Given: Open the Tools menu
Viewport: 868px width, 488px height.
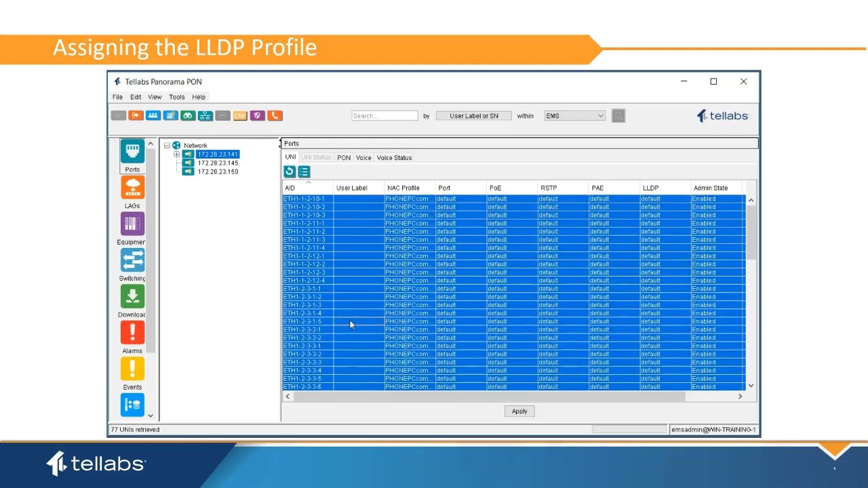Looking at the screenshot, I should pos(176,97).
